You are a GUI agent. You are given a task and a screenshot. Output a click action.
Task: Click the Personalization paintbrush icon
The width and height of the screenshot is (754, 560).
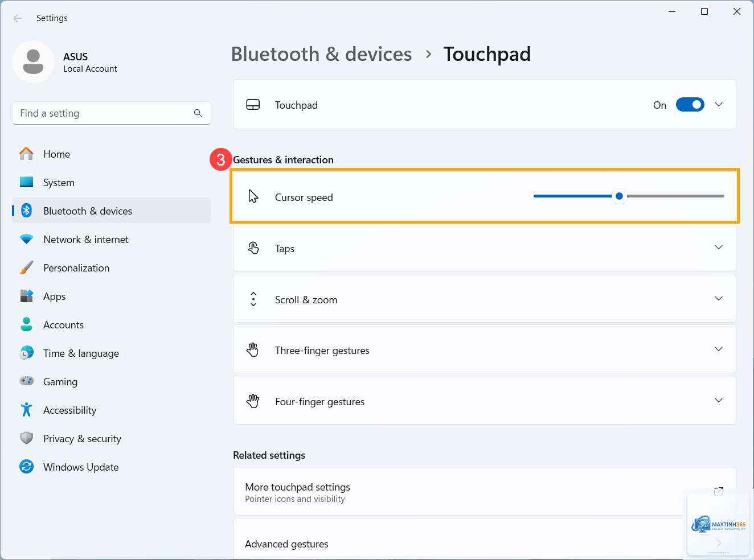pyautogui.click(x=26, y=267)
